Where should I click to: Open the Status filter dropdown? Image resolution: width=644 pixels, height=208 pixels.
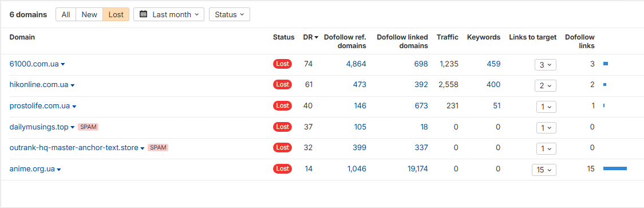(229, 14)
